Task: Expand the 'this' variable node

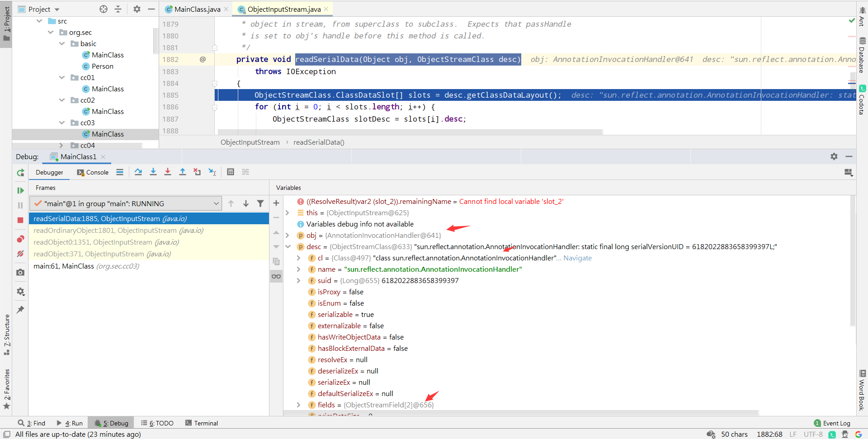Action: [288, 212]
